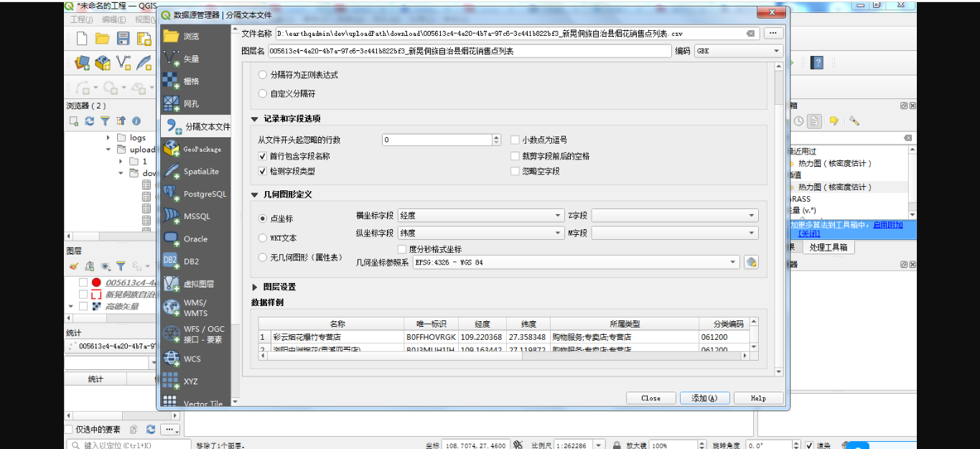Click the Close button in dialog

(x=651, y=398)
